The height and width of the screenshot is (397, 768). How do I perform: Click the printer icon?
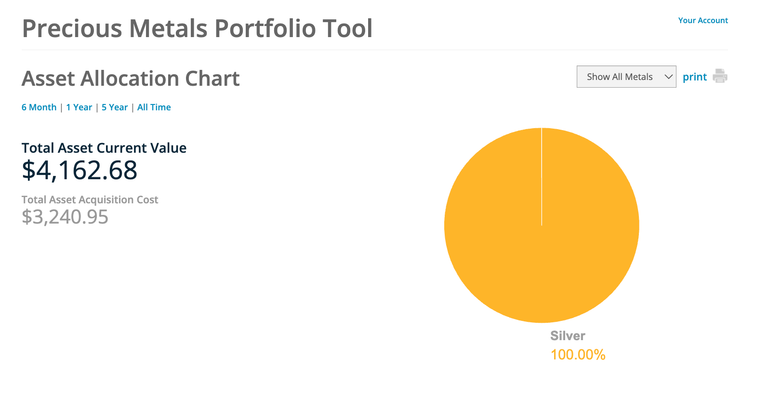pyautogui.click(x=720, y=76)
